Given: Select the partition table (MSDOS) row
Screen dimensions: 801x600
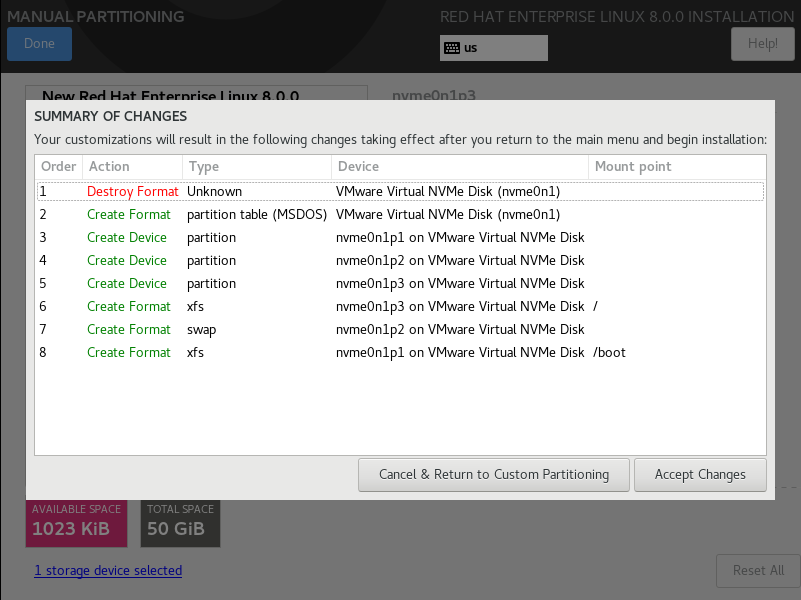Looking at the screenshot, I should tap(400, 214).
